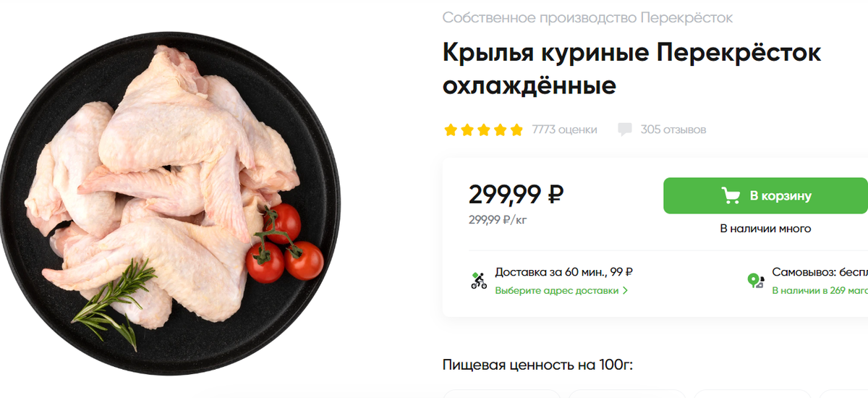This screenshot has height=398, width=868.
Task: Expand the chevron after Выберите адрес доставки
Action: (625, 291)
